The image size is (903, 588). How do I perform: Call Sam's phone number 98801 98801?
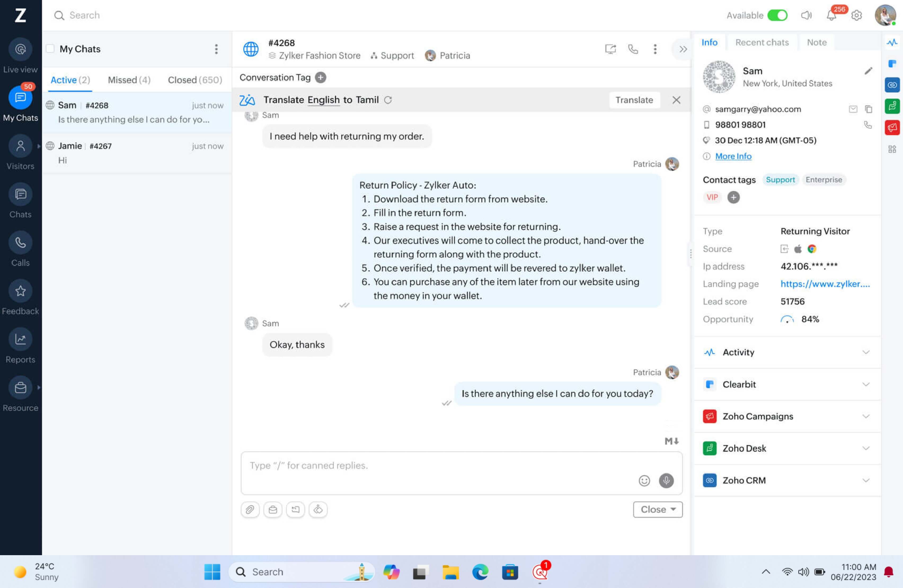coord(868,125)
